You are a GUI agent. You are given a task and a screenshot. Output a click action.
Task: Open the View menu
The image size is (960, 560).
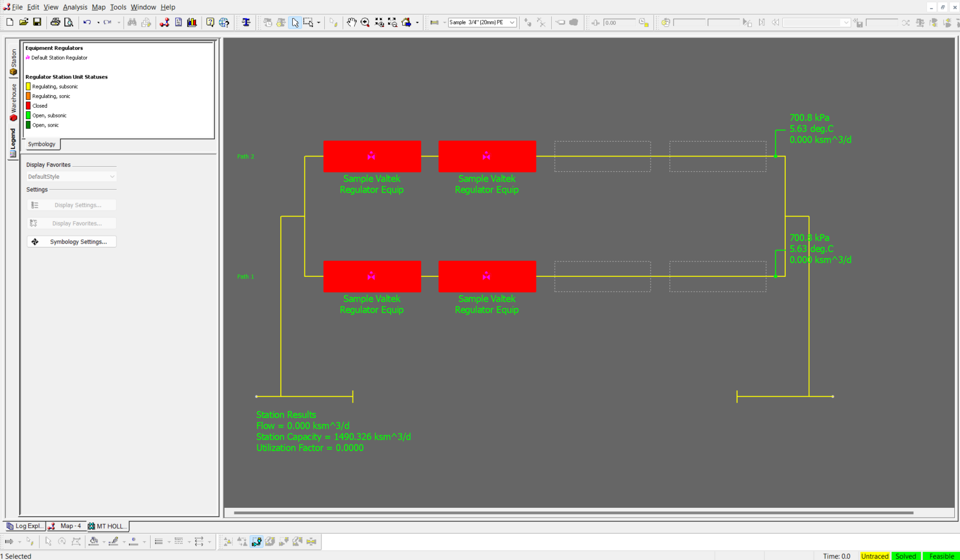tap(51, 7)
